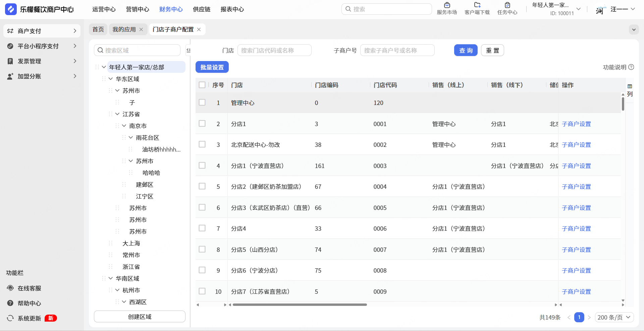Open the 200 条/页 page size dropdown
The width and height of the screenshot is (644, 331).
click(x=614, y=317)
